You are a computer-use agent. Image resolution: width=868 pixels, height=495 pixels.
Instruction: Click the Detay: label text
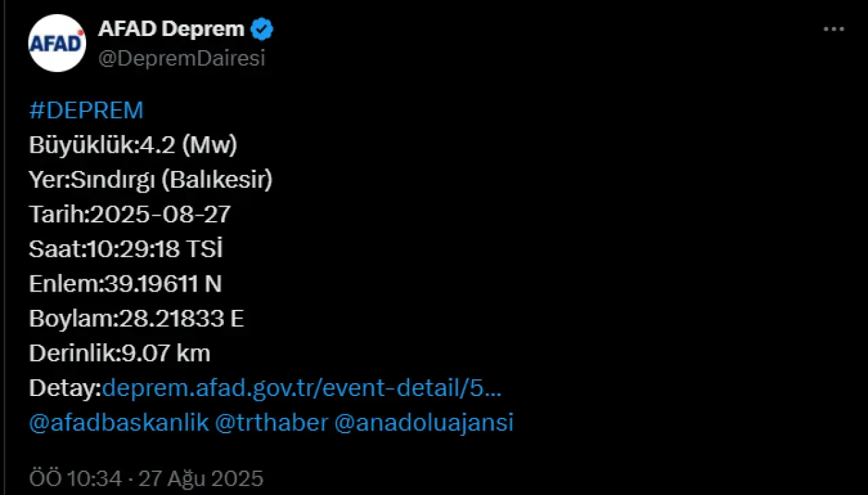point(65,388)
